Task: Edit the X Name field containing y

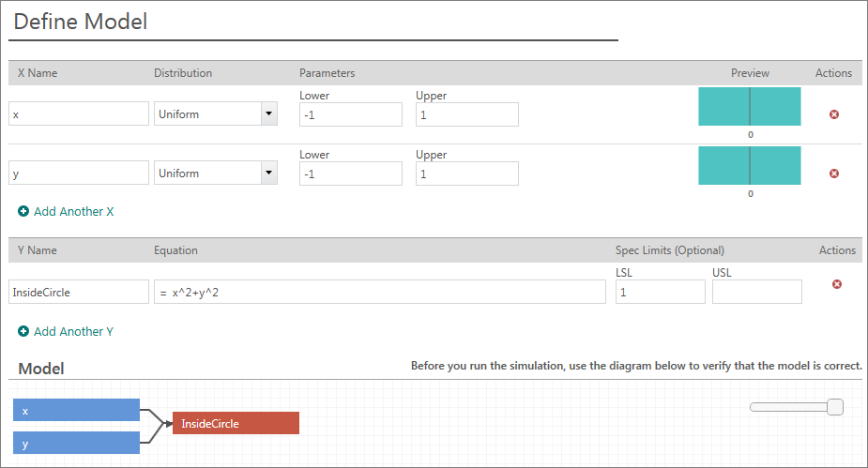Action: (79, 174)
